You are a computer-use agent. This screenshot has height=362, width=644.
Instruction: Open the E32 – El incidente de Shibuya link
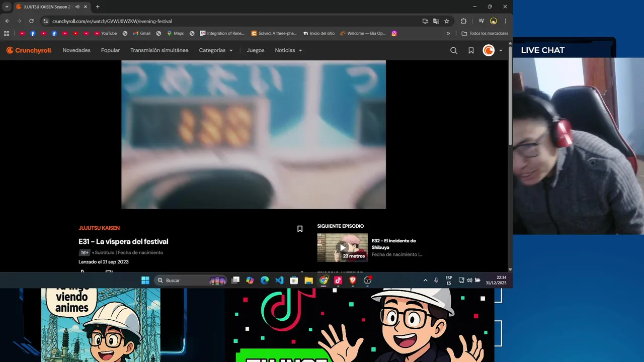click(394, 244)
